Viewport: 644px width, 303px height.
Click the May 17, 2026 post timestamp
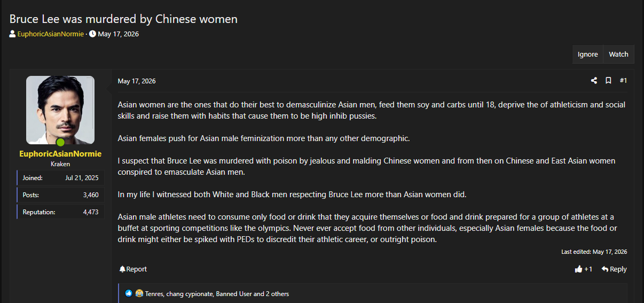(137, 81)
